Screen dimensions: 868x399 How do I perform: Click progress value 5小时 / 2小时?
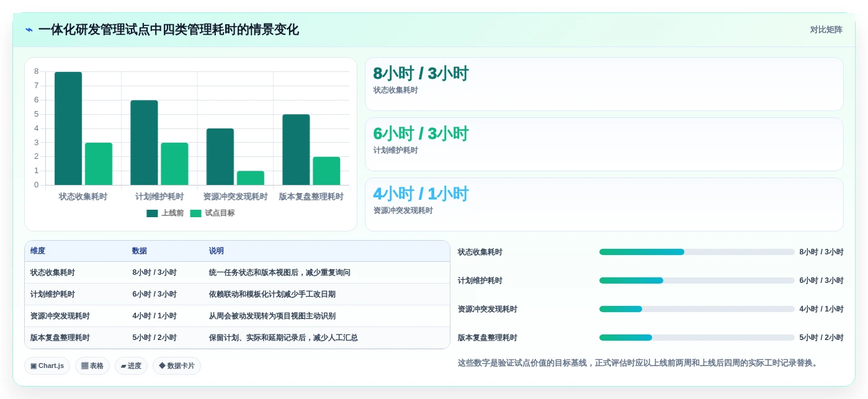coord(821,338)
